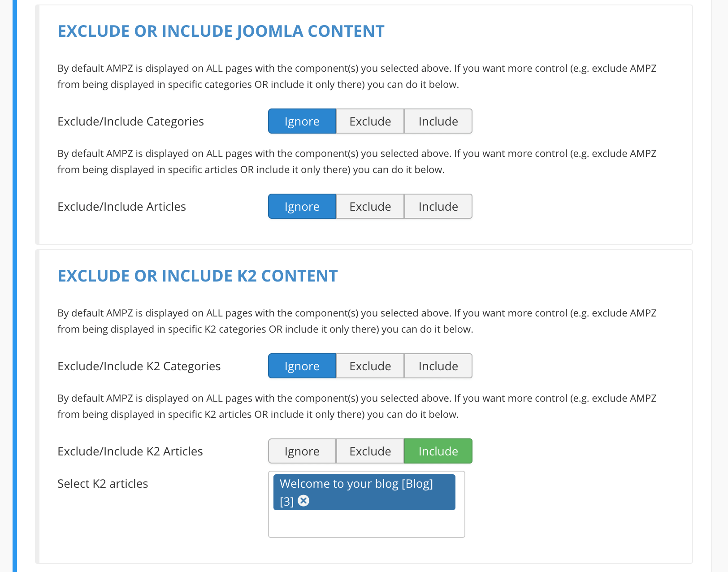Click the 'Exclude/Include Categories' label

(130, 121)
